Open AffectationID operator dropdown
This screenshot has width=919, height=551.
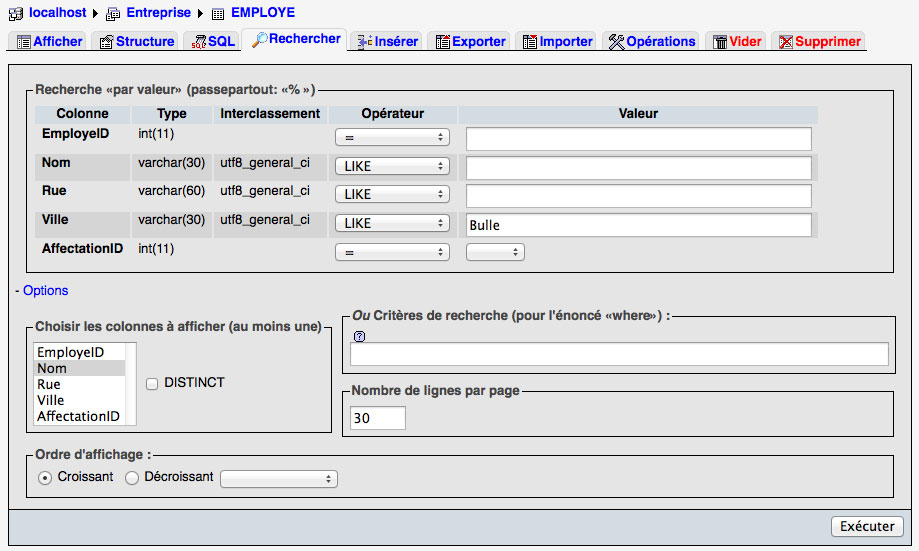pos(392,252)
